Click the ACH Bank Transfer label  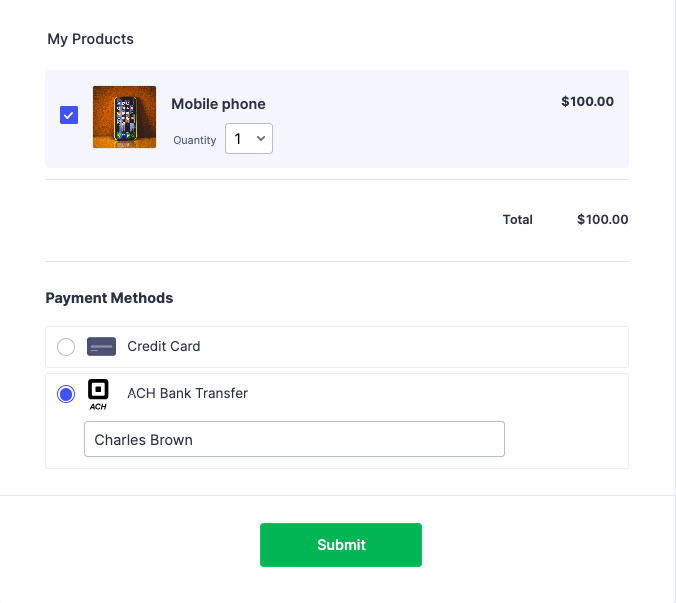[187, 393]
